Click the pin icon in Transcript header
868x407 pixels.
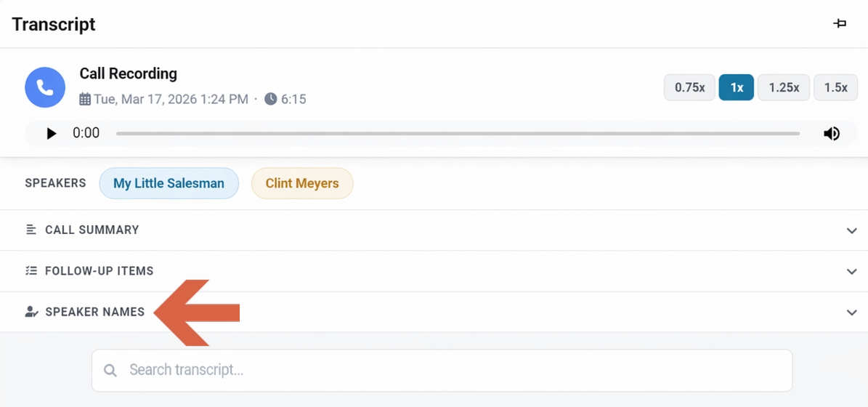click(840, 24)
